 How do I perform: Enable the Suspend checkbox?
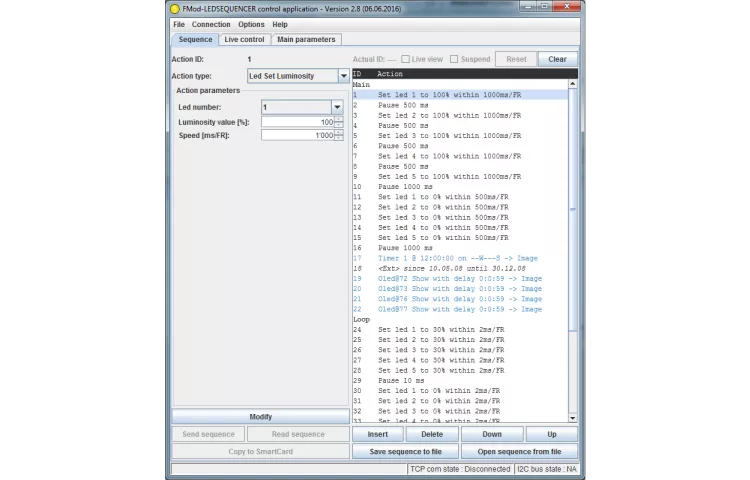pyautogui.click(x=454, y=59)
